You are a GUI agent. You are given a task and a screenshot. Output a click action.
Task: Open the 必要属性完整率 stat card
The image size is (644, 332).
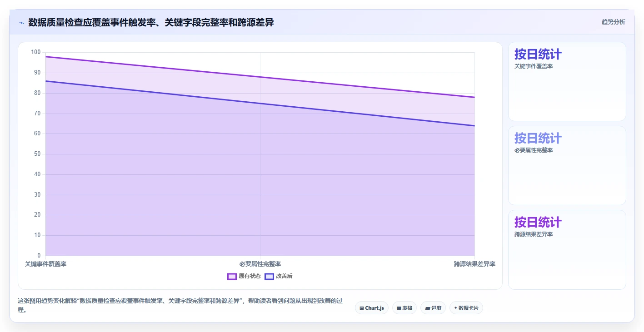[567, 166]
